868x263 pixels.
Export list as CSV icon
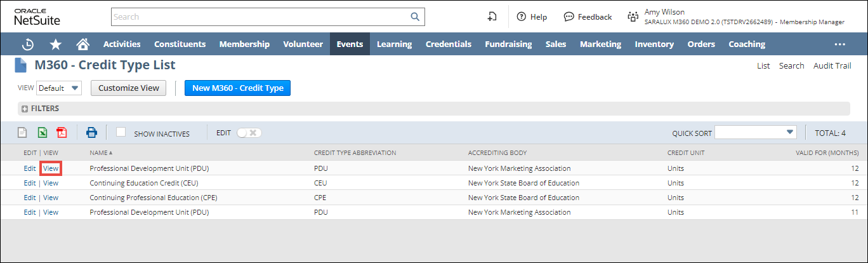click(x=22, y=133)
